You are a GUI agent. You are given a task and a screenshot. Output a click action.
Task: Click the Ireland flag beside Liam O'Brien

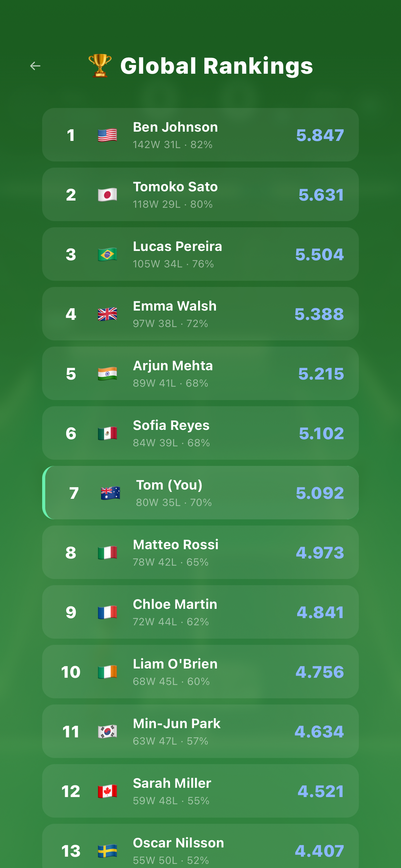click(x=107, y=672)
